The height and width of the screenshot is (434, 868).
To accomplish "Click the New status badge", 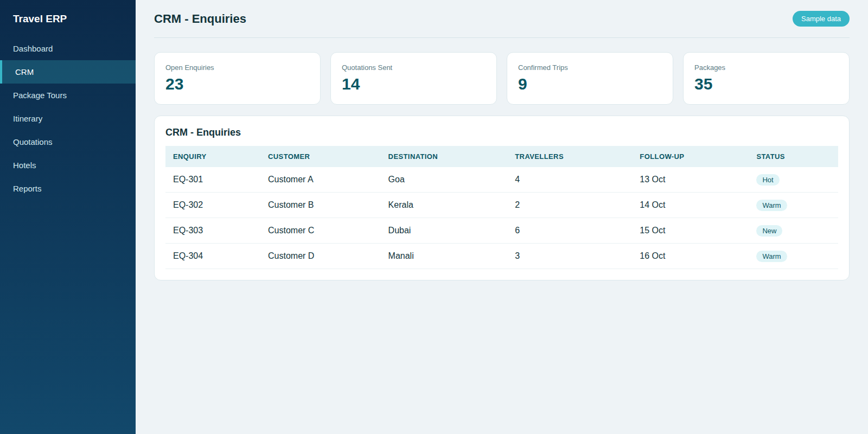I will point(769,231).
